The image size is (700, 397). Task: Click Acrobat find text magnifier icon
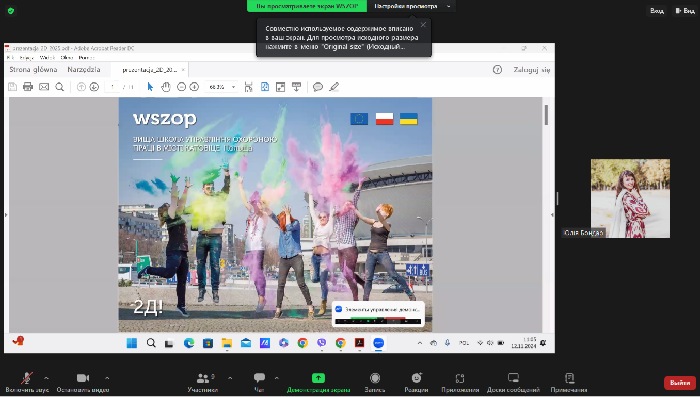click(x=59, y=87)
